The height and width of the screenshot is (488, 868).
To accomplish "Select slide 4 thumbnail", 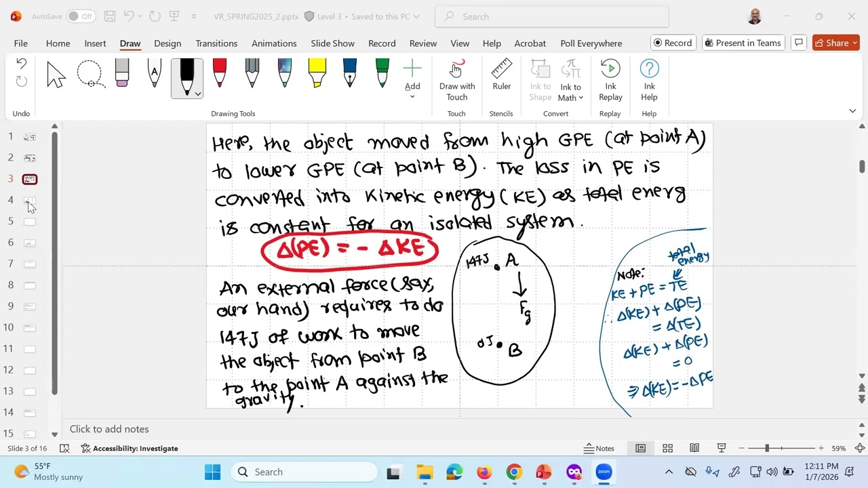I will click(x=30, y=201).
